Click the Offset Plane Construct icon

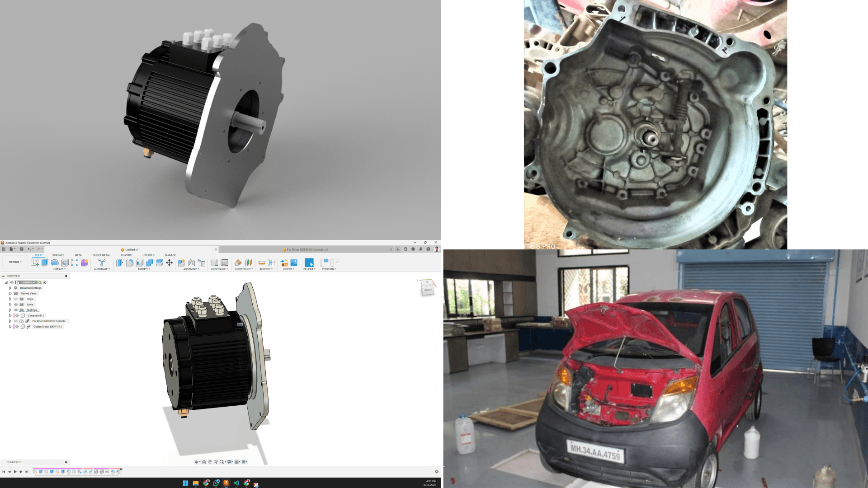238,263
